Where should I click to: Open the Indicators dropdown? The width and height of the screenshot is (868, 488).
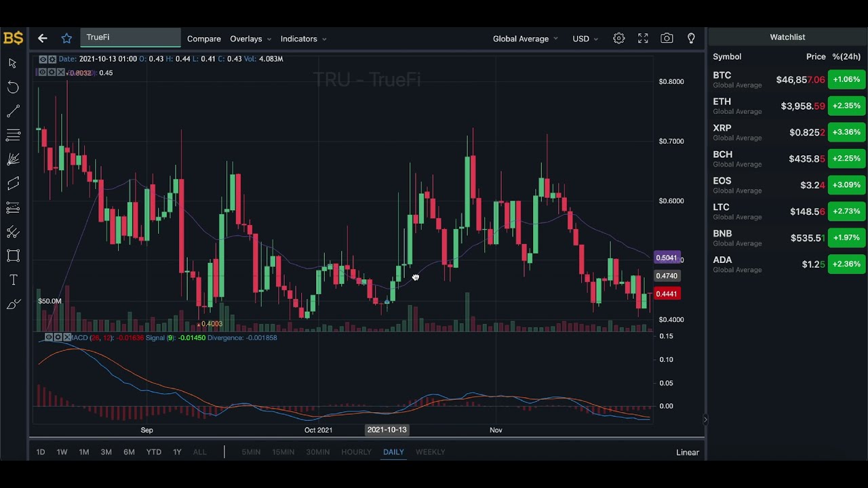pos(303,39)
